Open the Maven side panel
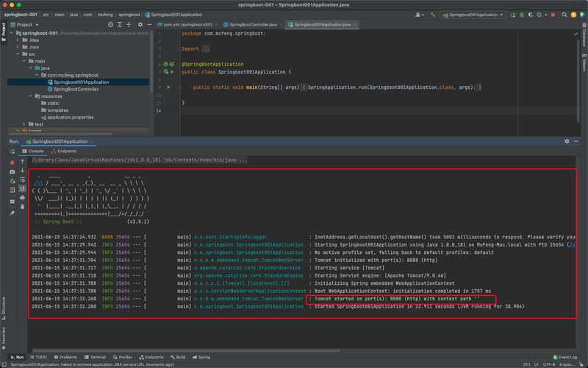Viewport: 588px width, 368px height. pos(584,63)
